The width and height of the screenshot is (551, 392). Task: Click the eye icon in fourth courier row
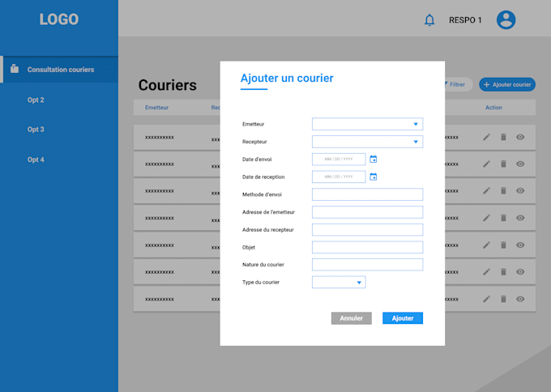pos(520,218)
